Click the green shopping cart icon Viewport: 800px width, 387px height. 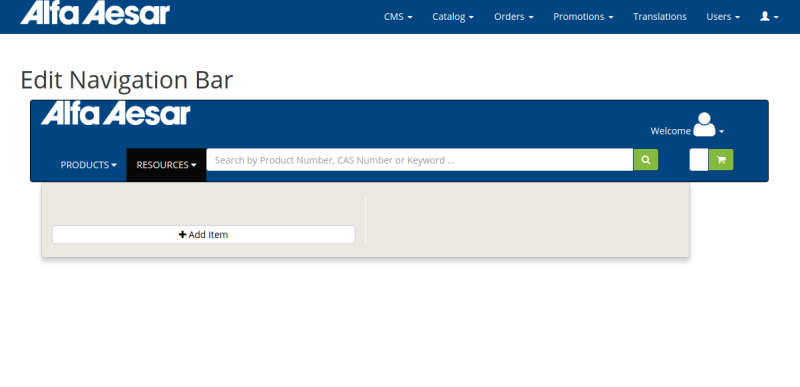(721, 160)
